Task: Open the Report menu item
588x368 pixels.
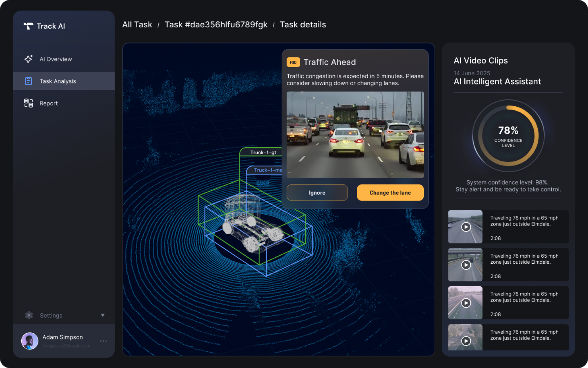Action: click(64, 103)
